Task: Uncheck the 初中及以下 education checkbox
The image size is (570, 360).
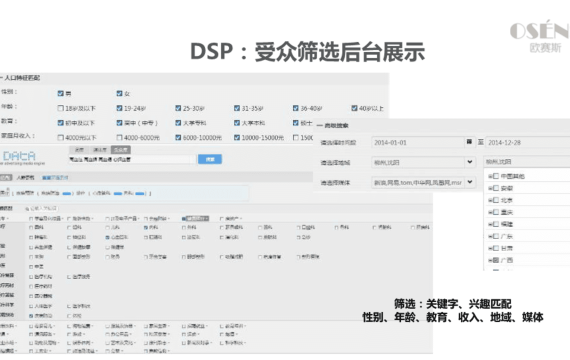Action: pos(60,123)
